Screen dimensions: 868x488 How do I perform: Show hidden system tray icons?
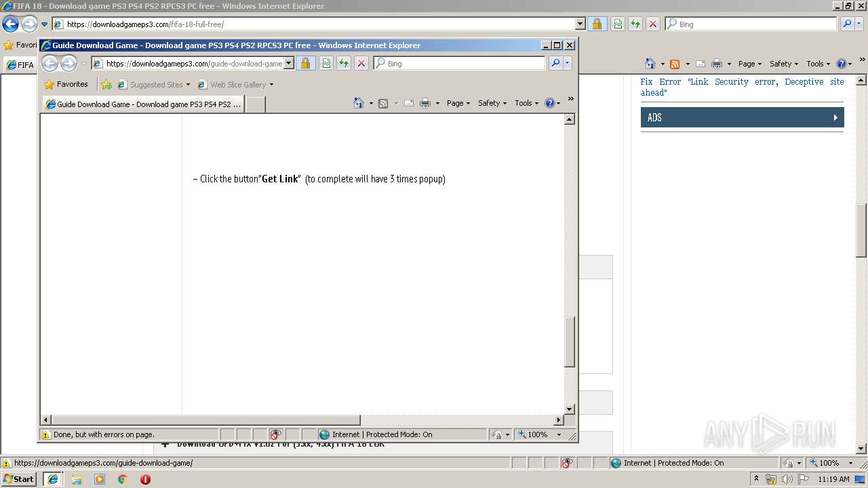(757, 479)
